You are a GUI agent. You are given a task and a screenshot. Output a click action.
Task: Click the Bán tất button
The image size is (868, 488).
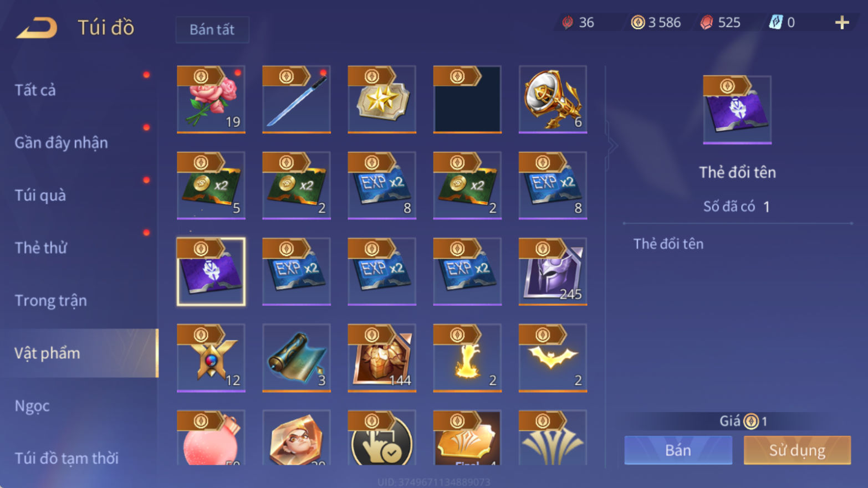click(212, 29)
